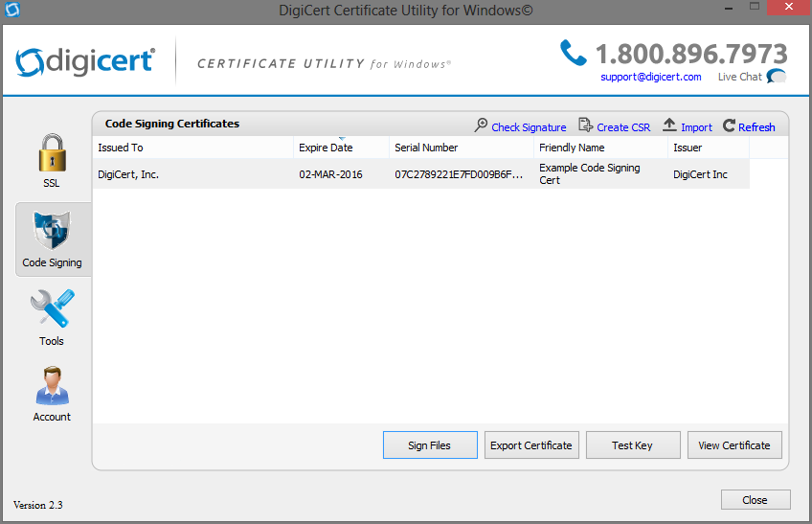Screen dimensions: 812x524
Task: Click the View Certificate button
Action: click(x=734, y=445)
